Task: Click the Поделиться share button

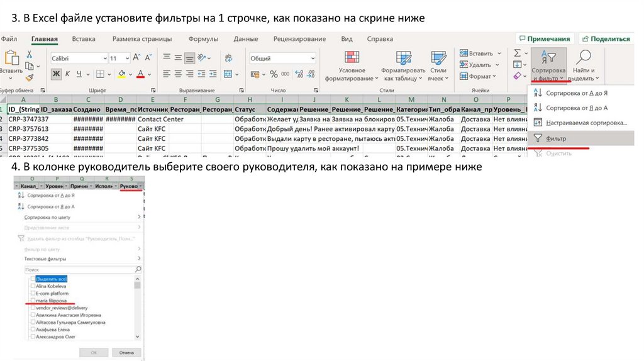Action: [x=605, y=39]
